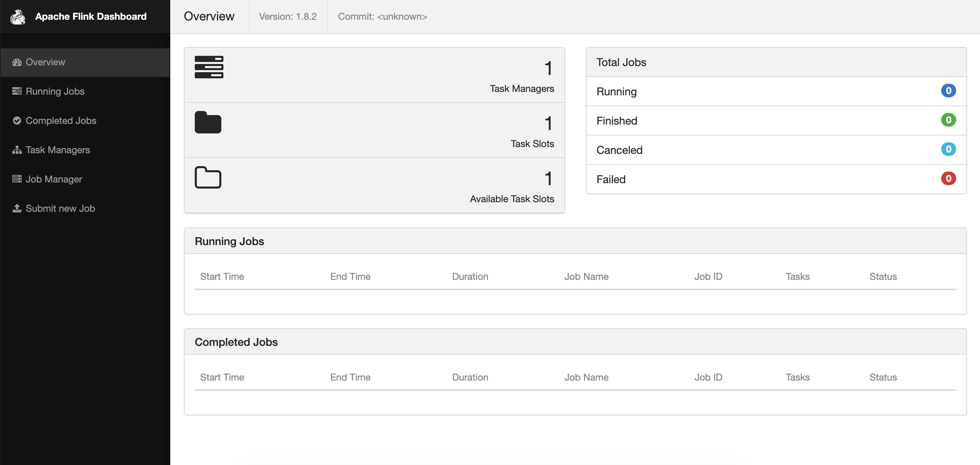Click the Submit new Job upload icon
980x465 pixels.
17,208
